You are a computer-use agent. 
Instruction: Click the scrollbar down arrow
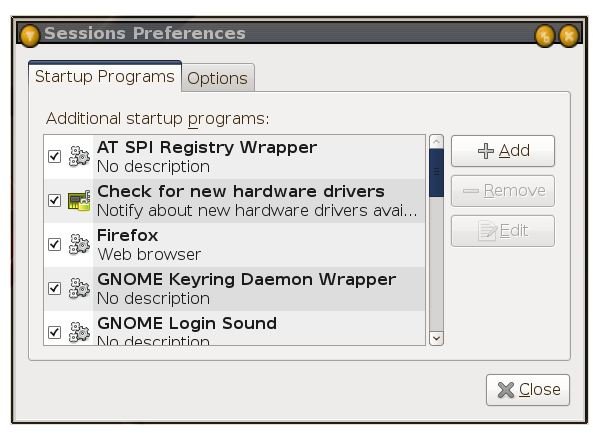(436, 338)
